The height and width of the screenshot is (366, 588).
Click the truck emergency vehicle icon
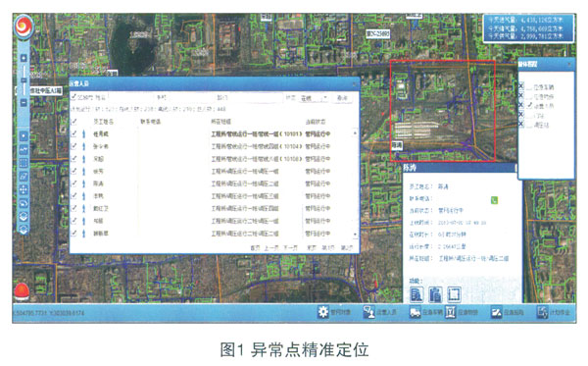[x=416, y=312]
